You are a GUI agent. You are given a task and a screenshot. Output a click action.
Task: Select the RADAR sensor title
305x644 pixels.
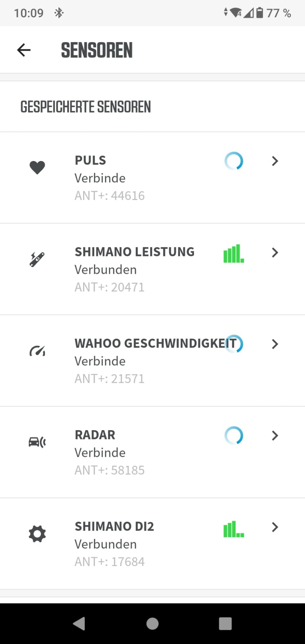click(x=95, y=435)
